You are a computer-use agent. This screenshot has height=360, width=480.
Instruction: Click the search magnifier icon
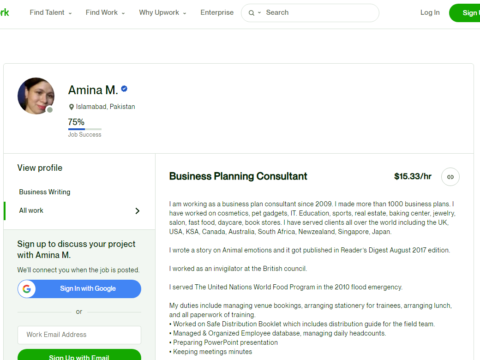pyautogui.click(x=251, y=13)
